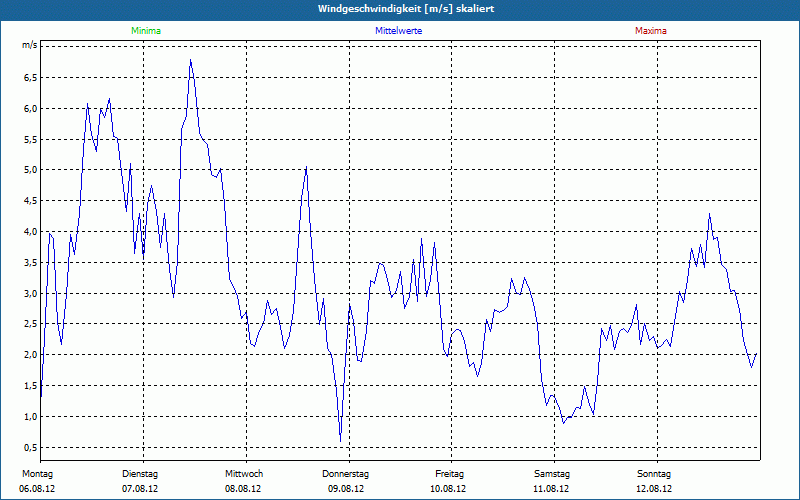Click the date 11.08.12

(x=551, y=489)
